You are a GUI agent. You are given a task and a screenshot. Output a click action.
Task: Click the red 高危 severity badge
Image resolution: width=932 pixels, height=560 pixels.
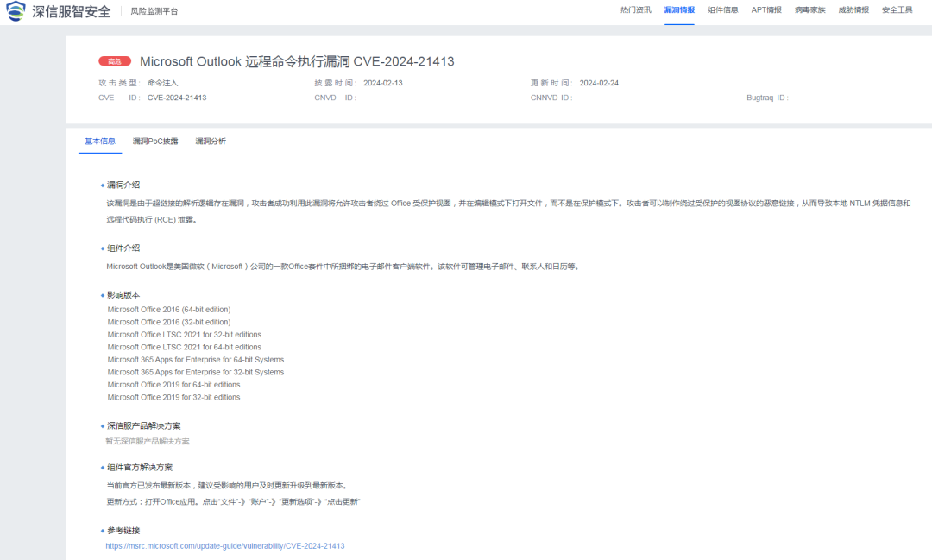pos(115,61)
